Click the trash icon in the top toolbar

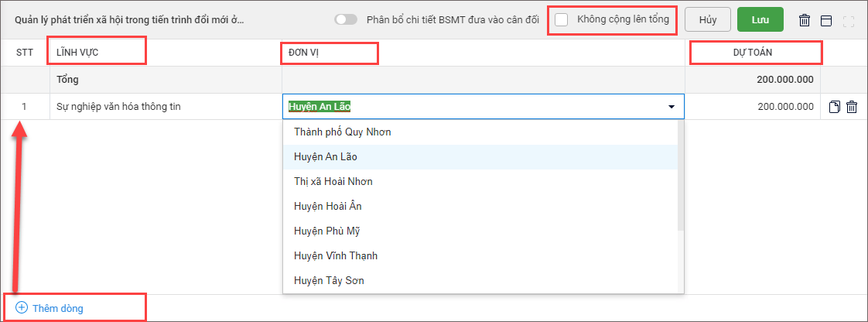(x=805, y=20)
